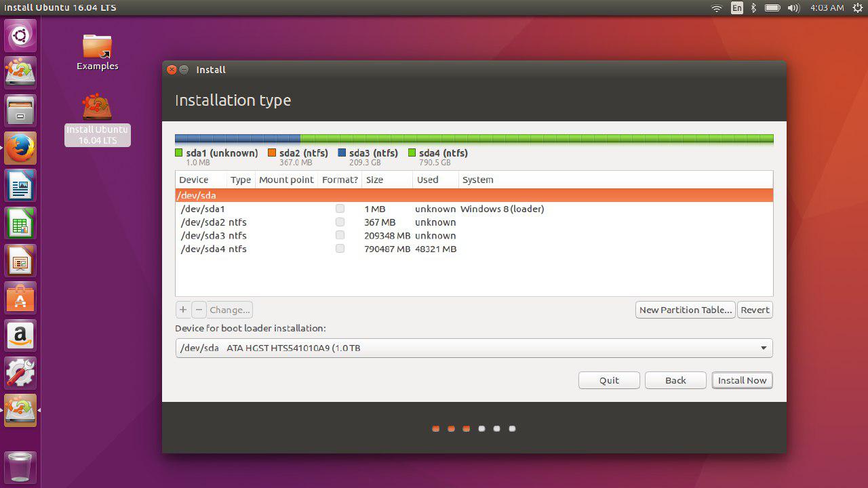The width and height of the screenshot is (868, 488).
Task: Open the Amazon launcher icon
Action: click(x=20, y=335)
